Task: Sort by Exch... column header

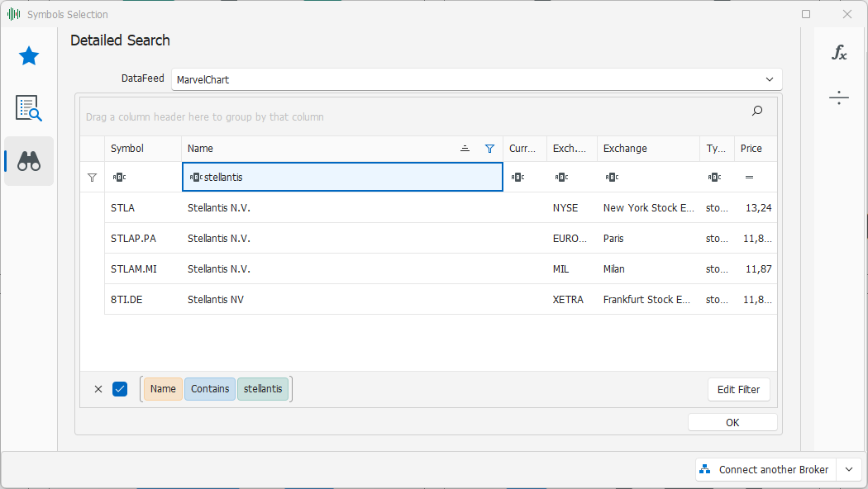Action: click(572, 148)
